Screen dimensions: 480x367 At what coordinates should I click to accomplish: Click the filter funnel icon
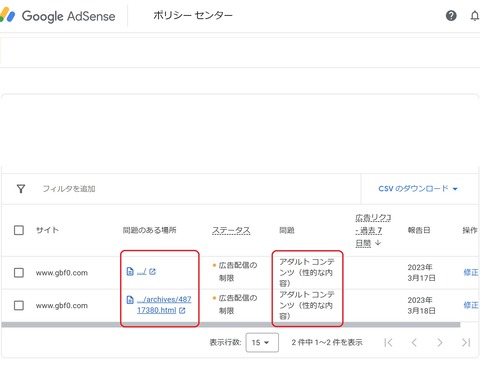21,189
